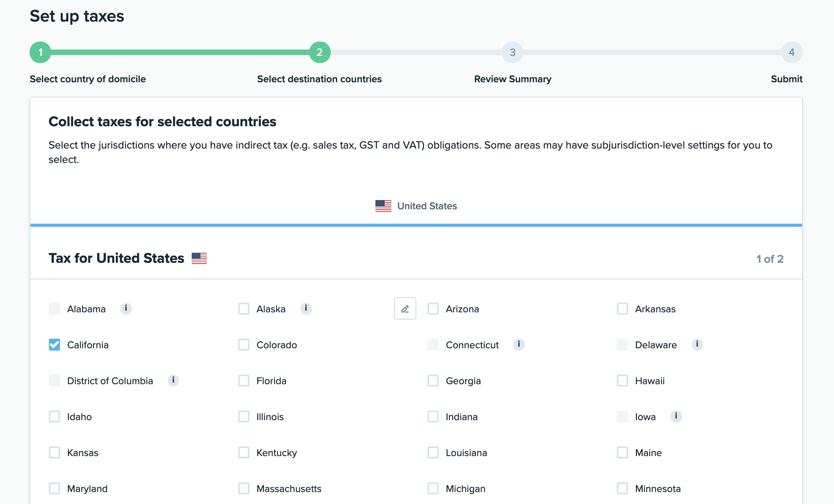Click the Alaska info icon

point(306,308)
